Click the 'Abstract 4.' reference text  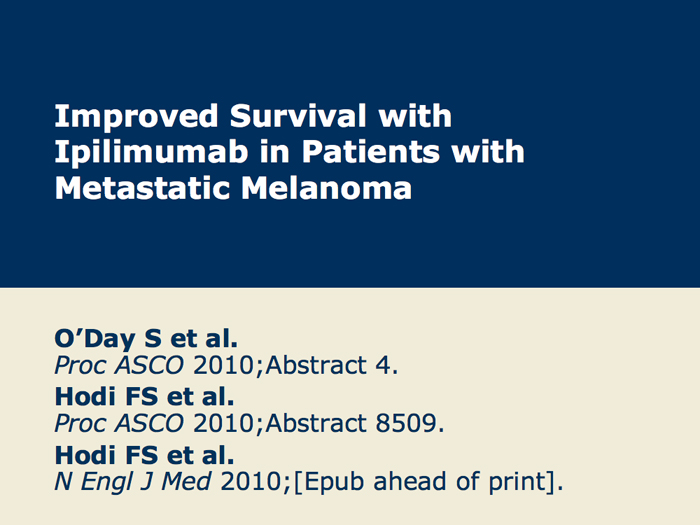click(x=332, y=365)
